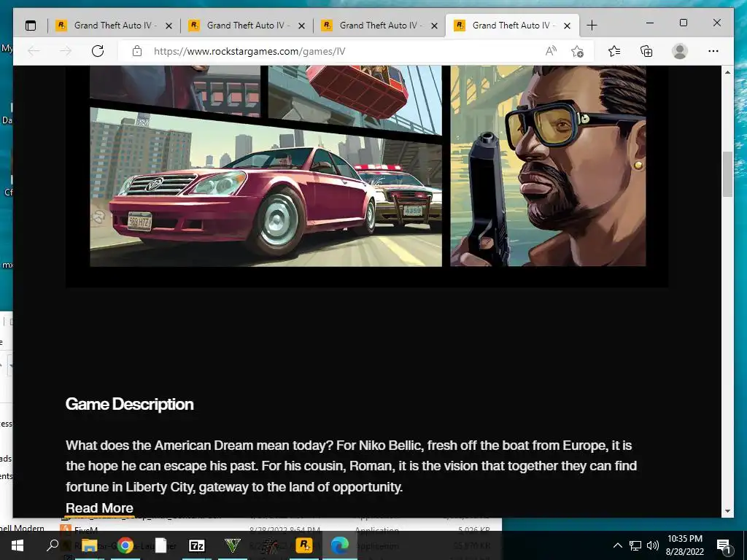Click the scrollbar down arrow
The width and height of the screenshot is (747, 560).
[727, 511]
